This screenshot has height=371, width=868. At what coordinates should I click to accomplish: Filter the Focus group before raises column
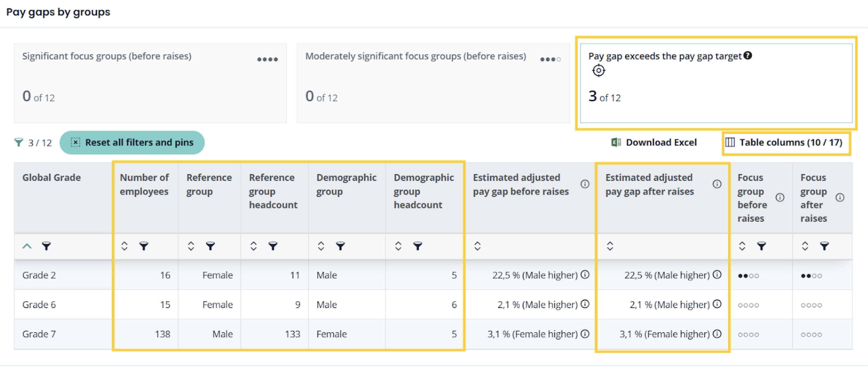[x=762, y=246]
